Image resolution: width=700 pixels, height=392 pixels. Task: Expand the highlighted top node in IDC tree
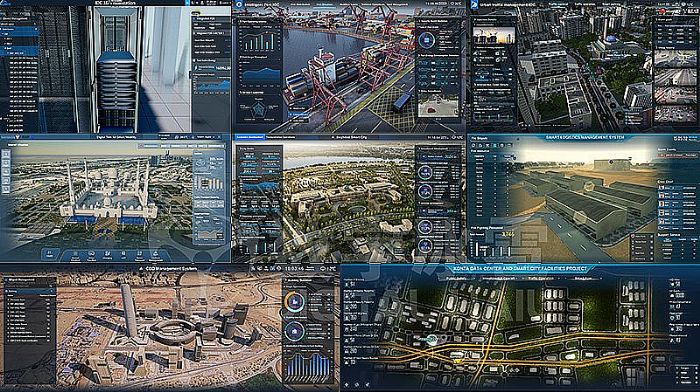(x=19, y=29)
